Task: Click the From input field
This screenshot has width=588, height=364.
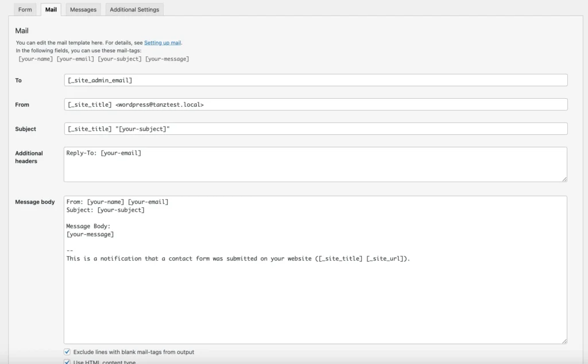Action: tap(316, 104)
